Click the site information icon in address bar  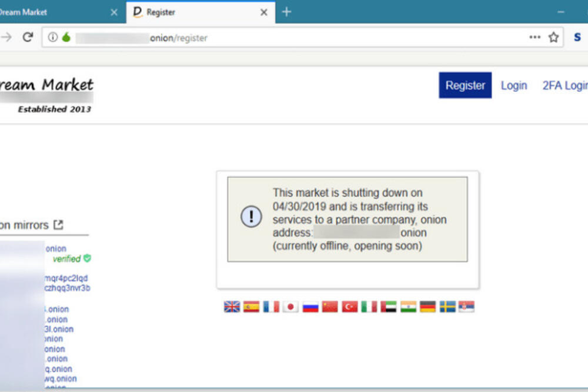point(53,38)
